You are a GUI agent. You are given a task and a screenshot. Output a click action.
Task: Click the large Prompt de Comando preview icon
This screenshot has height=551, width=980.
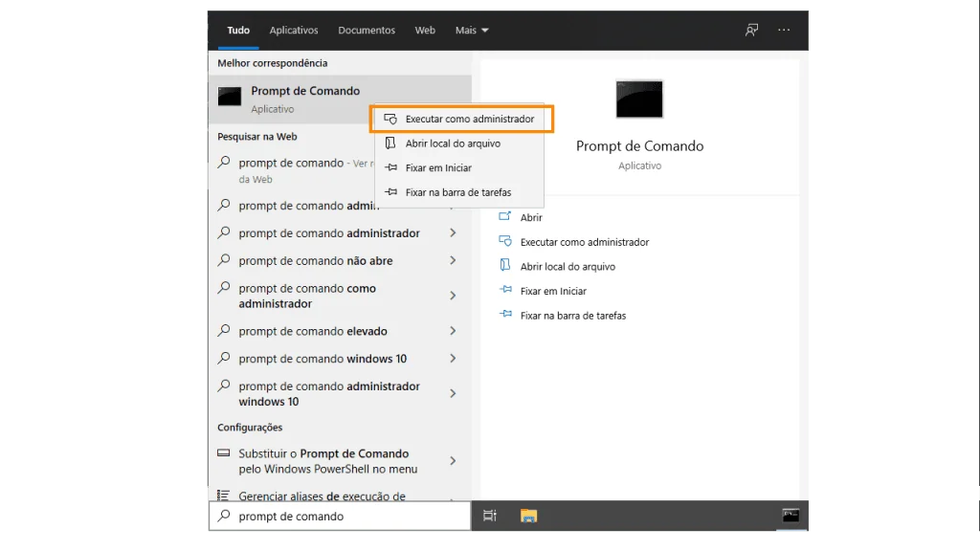pos(639,99)
